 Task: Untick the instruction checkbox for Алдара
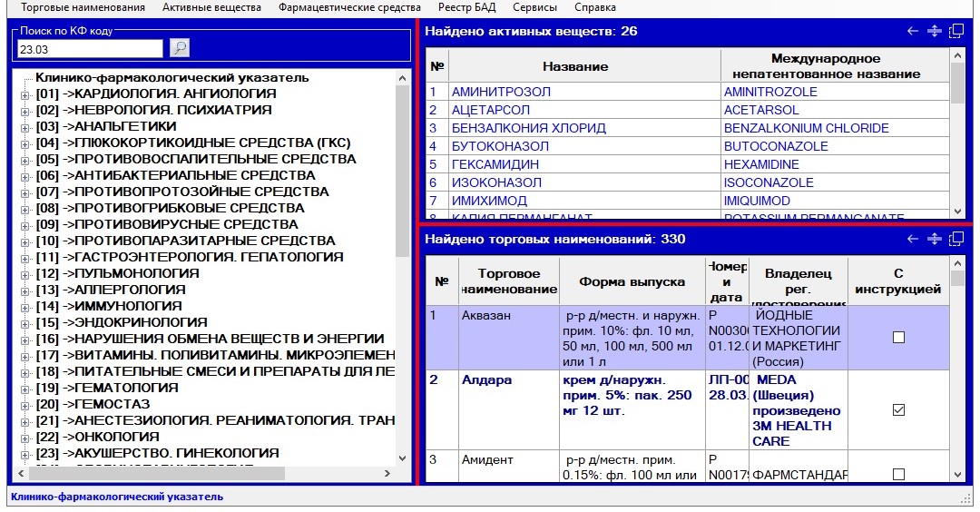click(x=898, y=410)
